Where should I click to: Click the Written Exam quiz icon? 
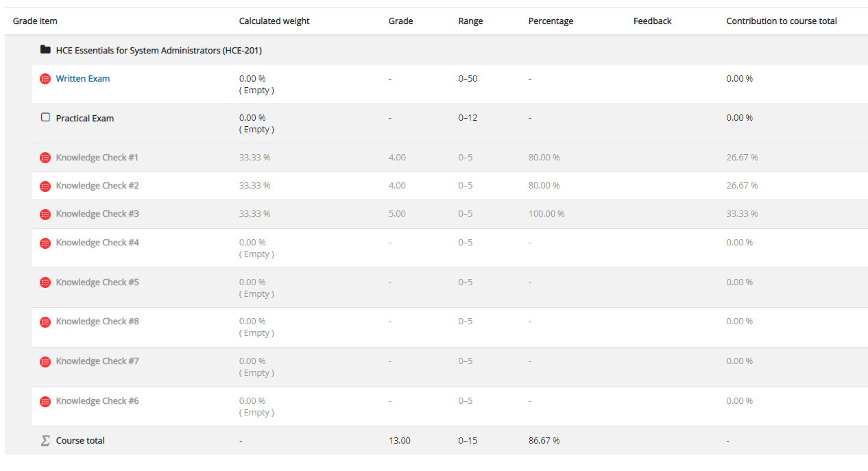[45, 79]
